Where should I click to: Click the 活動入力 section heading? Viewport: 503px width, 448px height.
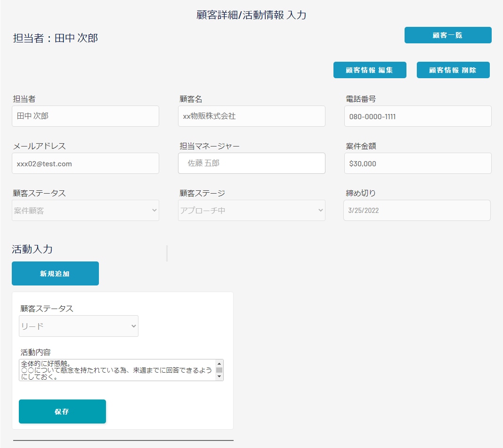coord(32,249)
